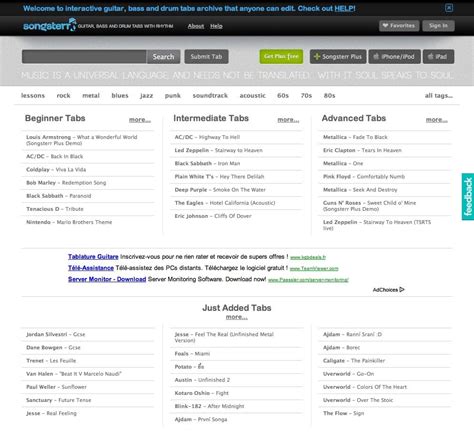Open Coldplay Viva La Vida tab
The height and width of the screenshot is (432, 474).
click(56, 170)
